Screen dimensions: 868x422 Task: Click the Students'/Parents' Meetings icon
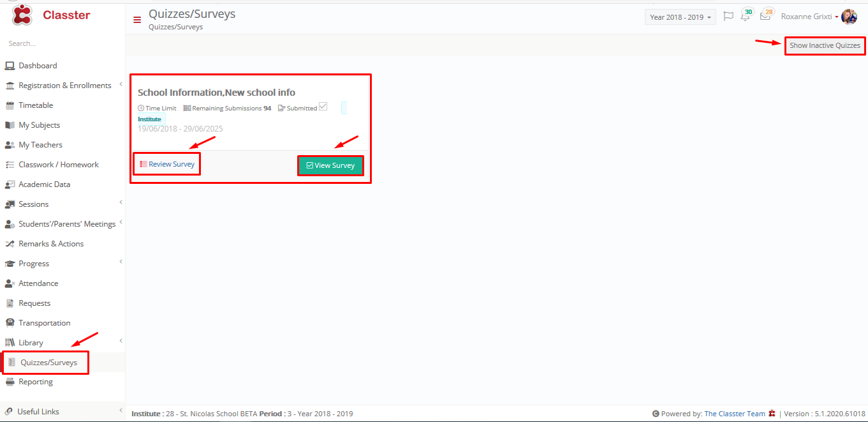10,224
